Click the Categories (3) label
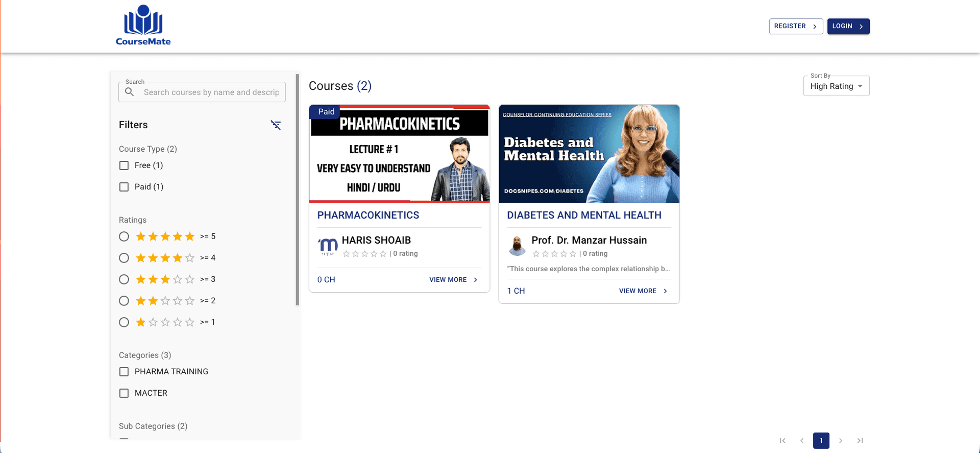The height and width of the screenshot is (453, 980). (145, 355)
